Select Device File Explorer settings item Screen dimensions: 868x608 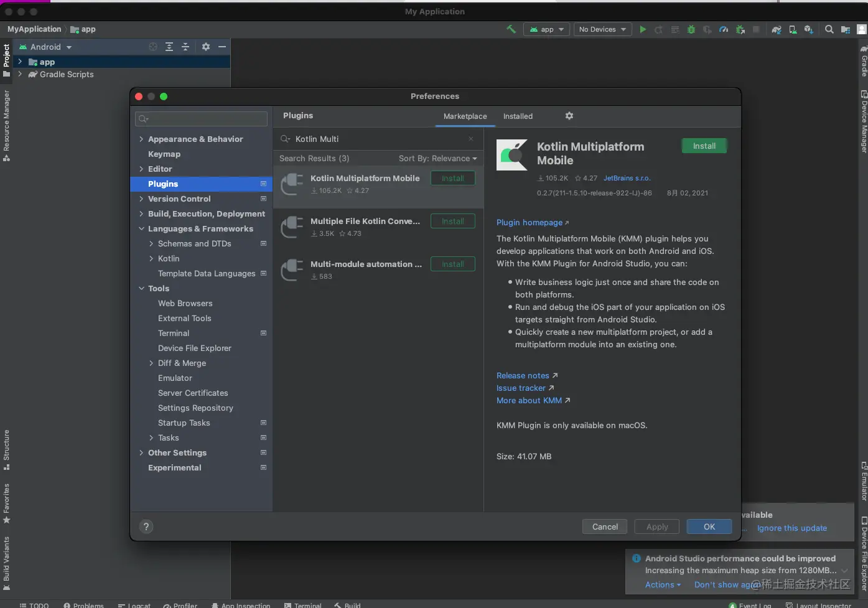[195, 348]
